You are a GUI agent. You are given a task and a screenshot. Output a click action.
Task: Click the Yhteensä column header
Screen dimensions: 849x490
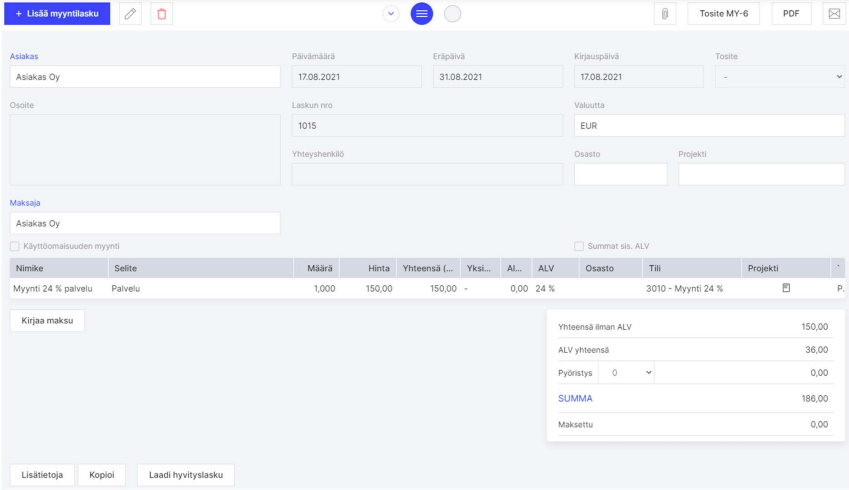click(x=428, y=268)
